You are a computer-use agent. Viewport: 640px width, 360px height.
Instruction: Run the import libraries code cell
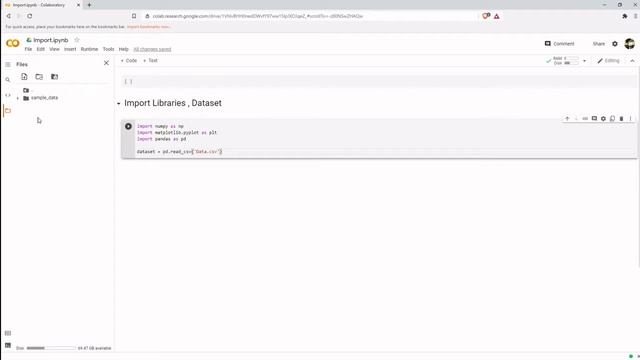(x=128, y=127)
